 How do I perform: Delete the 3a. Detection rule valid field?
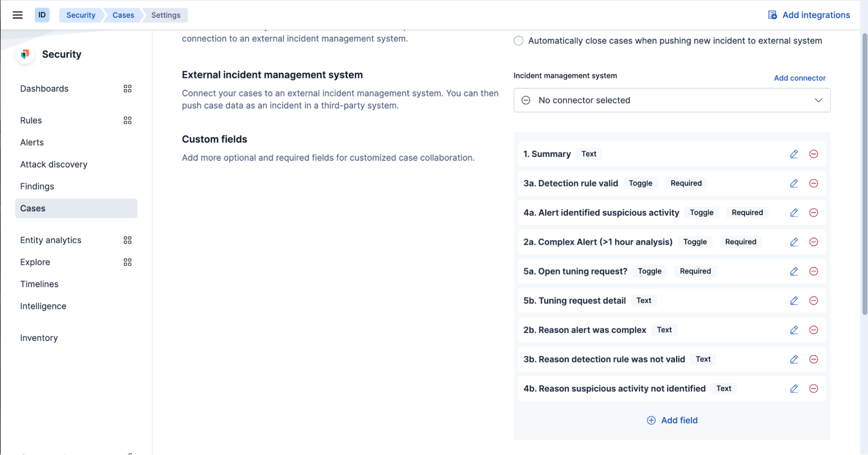813,183
